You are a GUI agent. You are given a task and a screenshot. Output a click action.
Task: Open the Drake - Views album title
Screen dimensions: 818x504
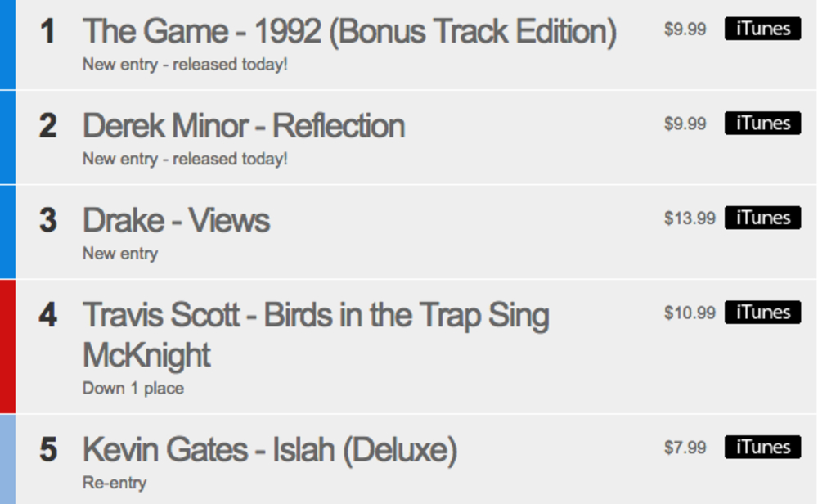[x=176, y=221]
